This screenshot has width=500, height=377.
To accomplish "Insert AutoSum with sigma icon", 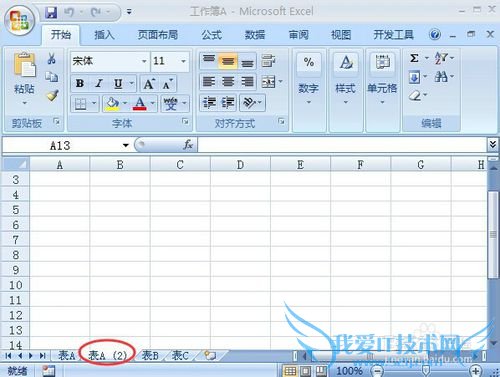I will pyautogui.click(x=414, y=58).
